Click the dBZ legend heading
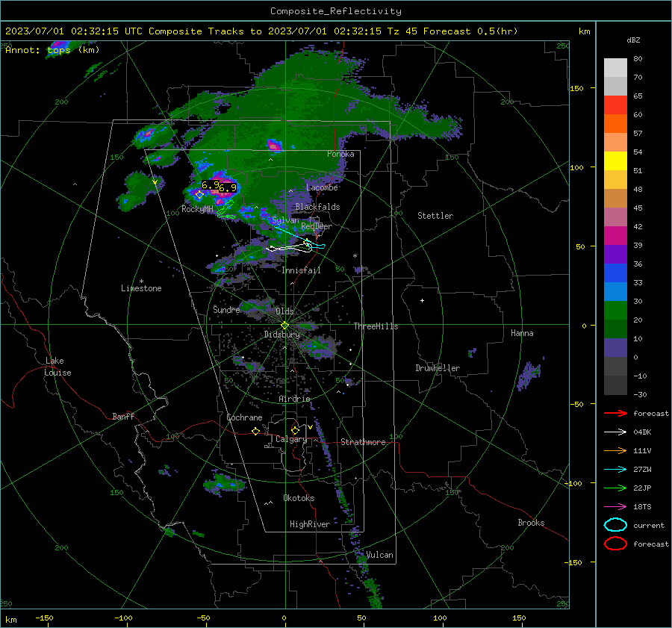Viewport: 672px width, 628px height. tap(633, 40)
